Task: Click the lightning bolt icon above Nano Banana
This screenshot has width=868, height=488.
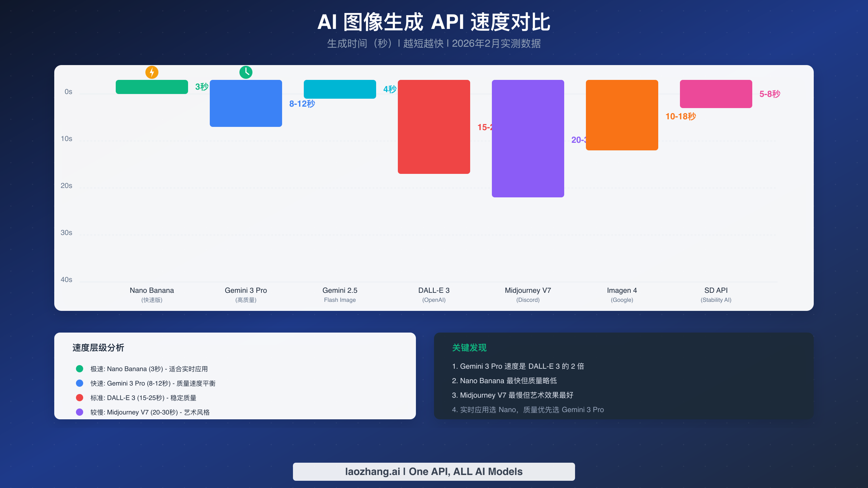Action: coord(152,72)
